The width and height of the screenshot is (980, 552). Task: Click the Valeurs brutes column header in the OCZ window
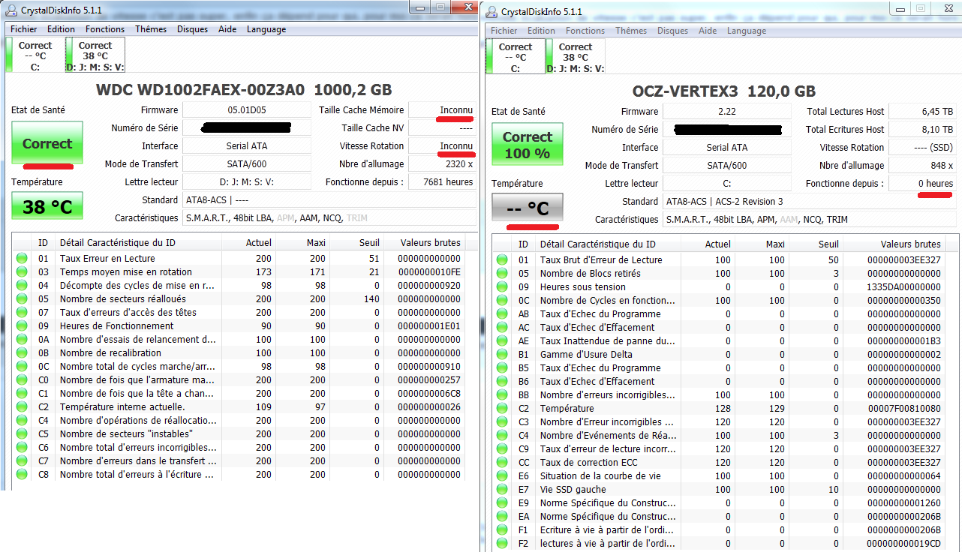tap(910, 244)
